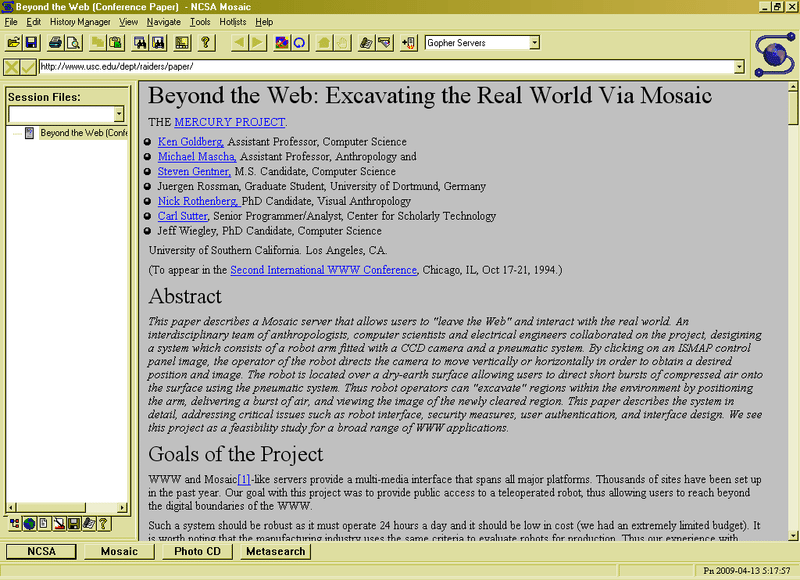
Task: Open the Hotlists menu
Action: pos(232,21)
